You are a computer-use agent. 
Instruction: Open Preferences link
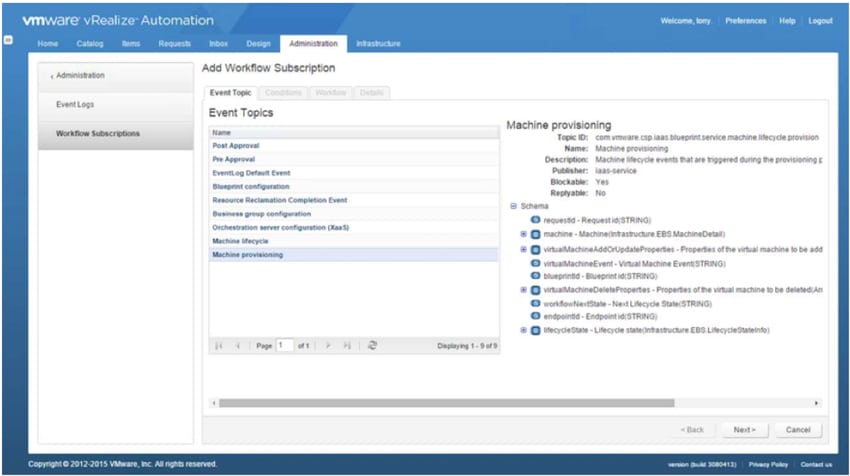[x=745, y=21]
